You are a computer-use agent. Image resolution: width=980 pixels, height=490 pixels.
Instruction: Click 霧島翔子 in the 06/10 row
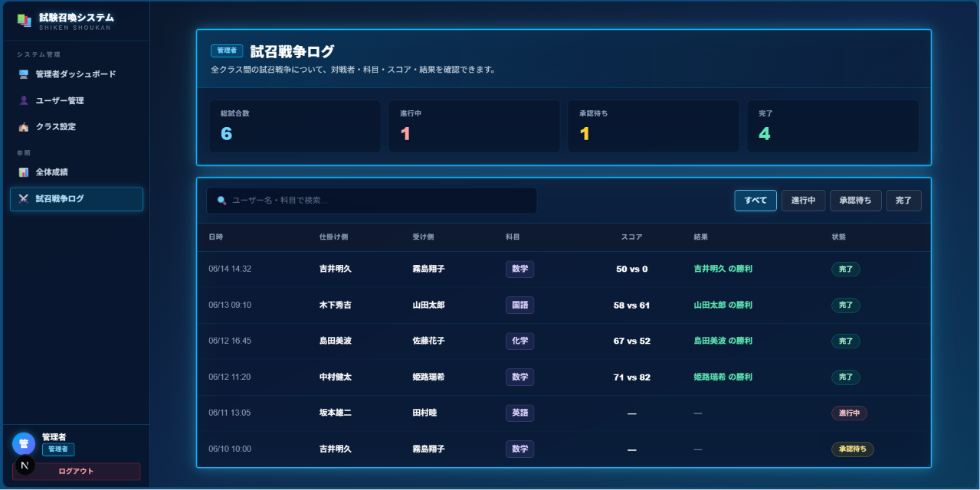428,449
